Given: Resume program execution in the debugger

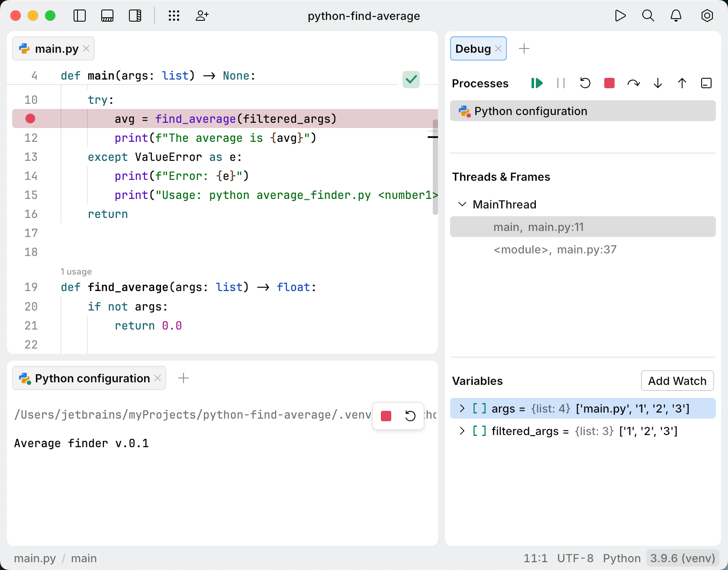Looking at the screenshot, I should coord(537,83).
